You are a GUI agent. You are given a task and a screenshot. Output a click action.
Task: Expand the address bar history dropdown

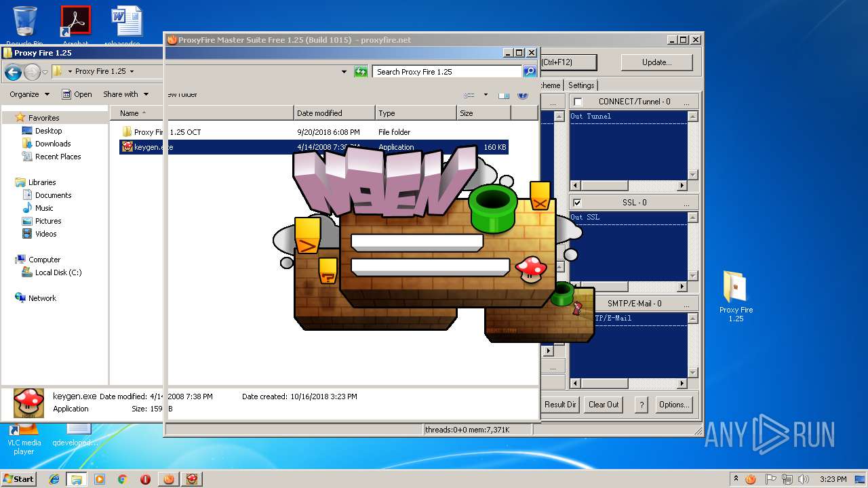pyautogui.click(x=344, y=71)
